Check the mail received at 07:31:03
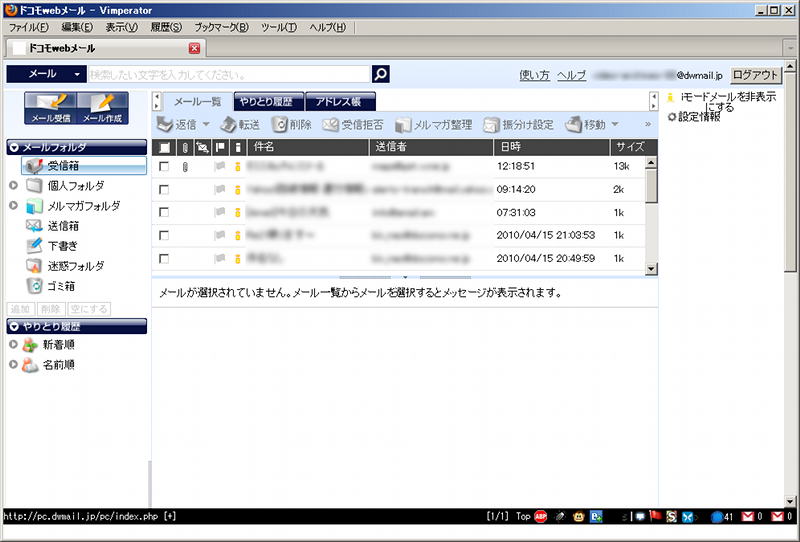 [164, 212]
